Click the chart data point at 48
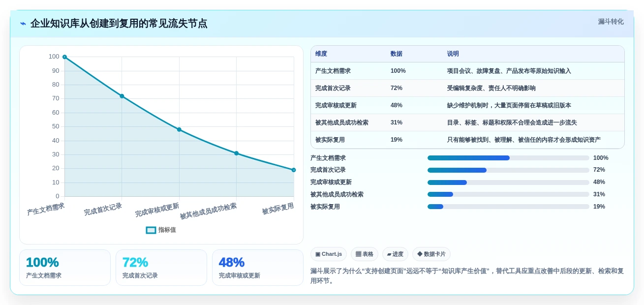 point(179,129)
